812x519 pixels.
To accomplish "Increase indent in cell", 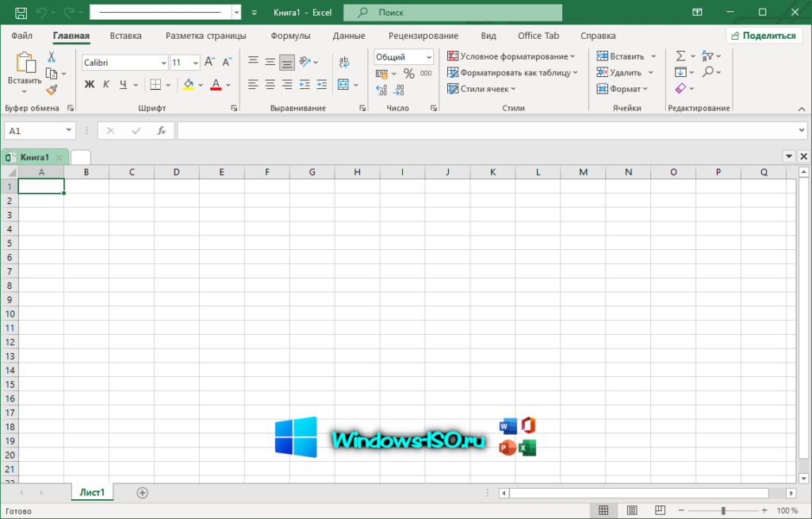I will pyautogui.click(x=322, y=84).
